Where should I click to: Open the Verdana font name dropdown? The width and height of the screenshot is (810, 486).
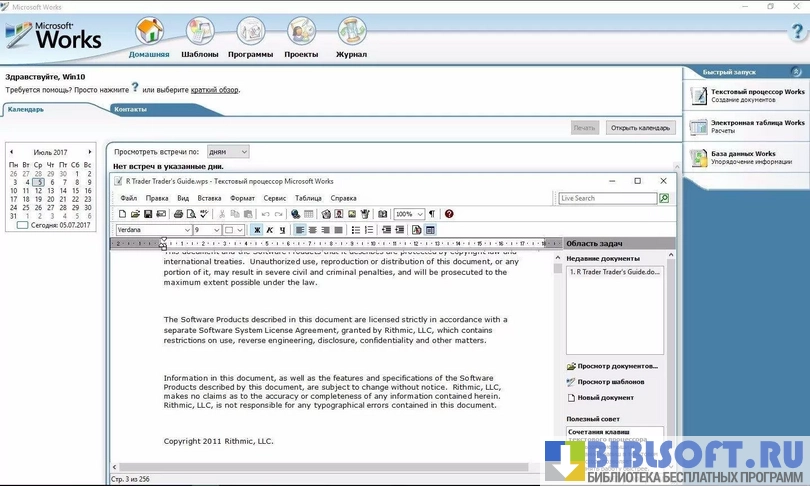tap(187, 230)
